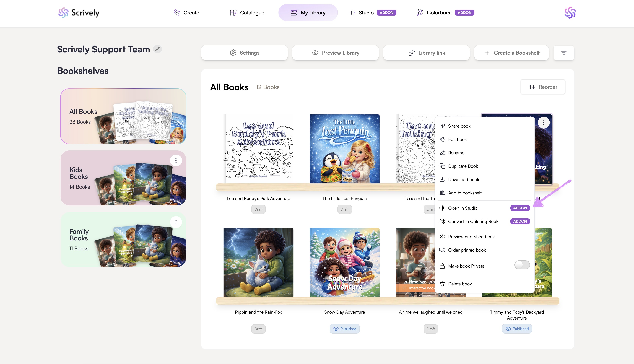The height and width of the screenshot is (364, 634).
Task: Select Share book from the context menu
Action: click(459, 126)
